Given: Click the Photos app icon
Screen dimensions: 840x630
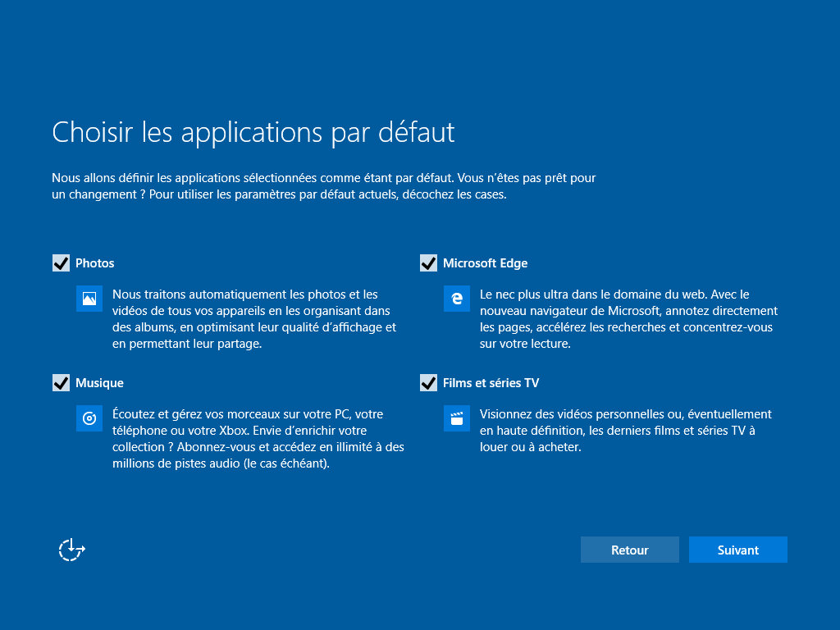Looking at the screenshot, I should coord(89,299).
